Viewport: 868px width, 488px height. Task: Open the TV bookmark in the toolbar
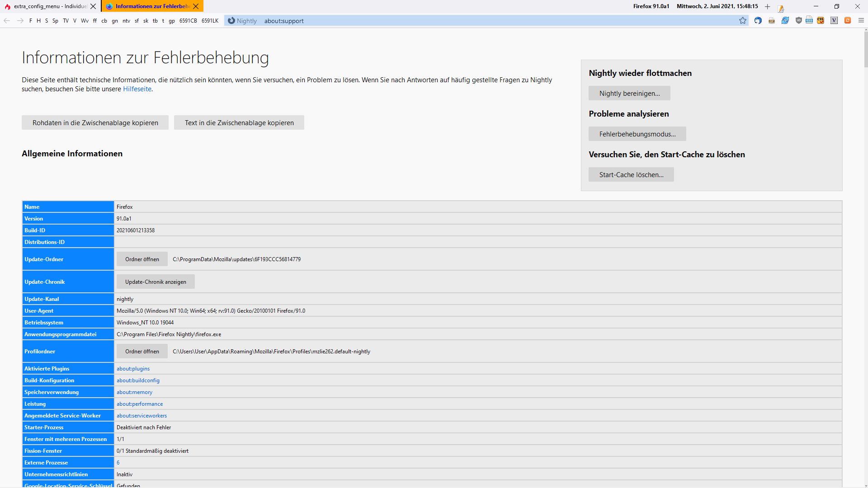tap(66, 21)
